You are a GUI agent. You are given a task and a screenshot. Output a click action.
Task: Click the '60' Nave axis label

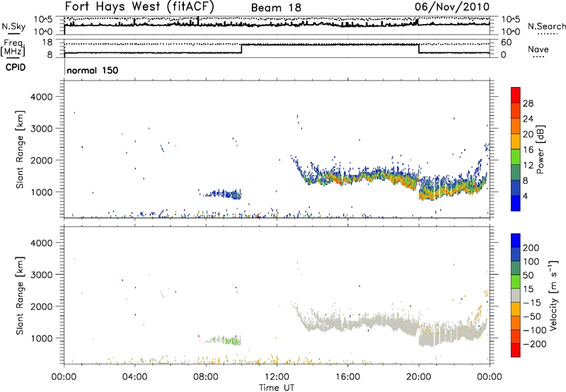[x=506, y=42]
